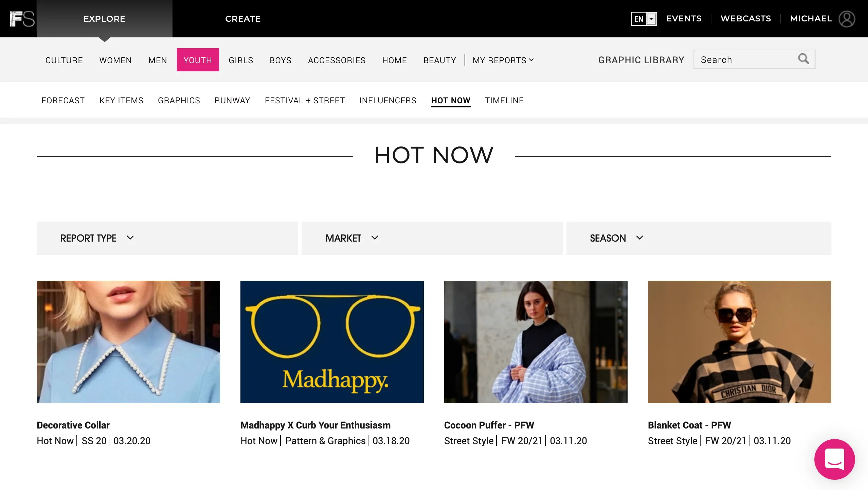
Task: Click 'FW 20/21' under Blanket Coat
Action: pyautogui.click(x=726, y=441)
